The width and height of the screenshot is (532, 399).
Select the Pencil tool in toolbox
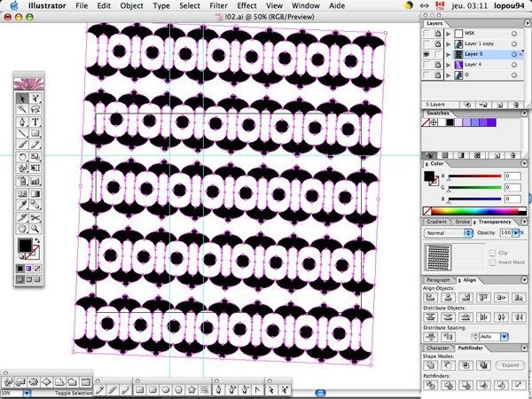point(35,145)
